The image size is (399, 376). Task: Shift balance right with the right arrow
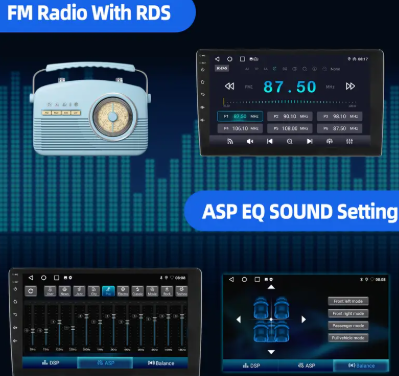303,319
